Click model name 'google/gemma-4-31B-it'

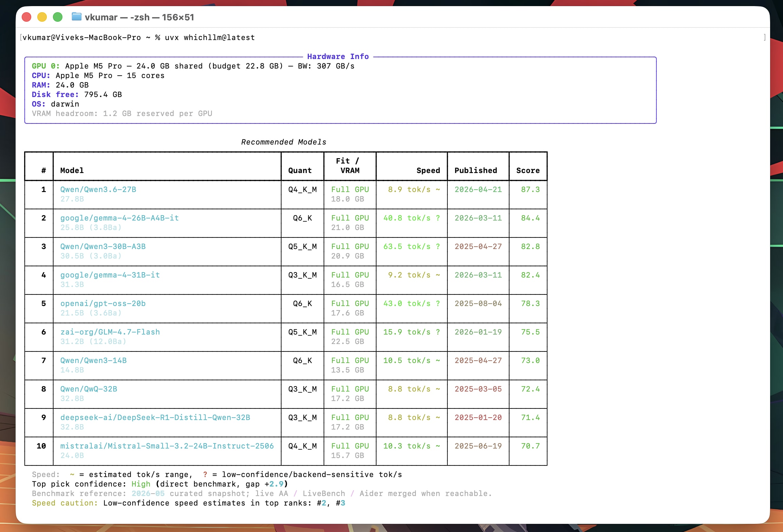click(x=110, y=275)
